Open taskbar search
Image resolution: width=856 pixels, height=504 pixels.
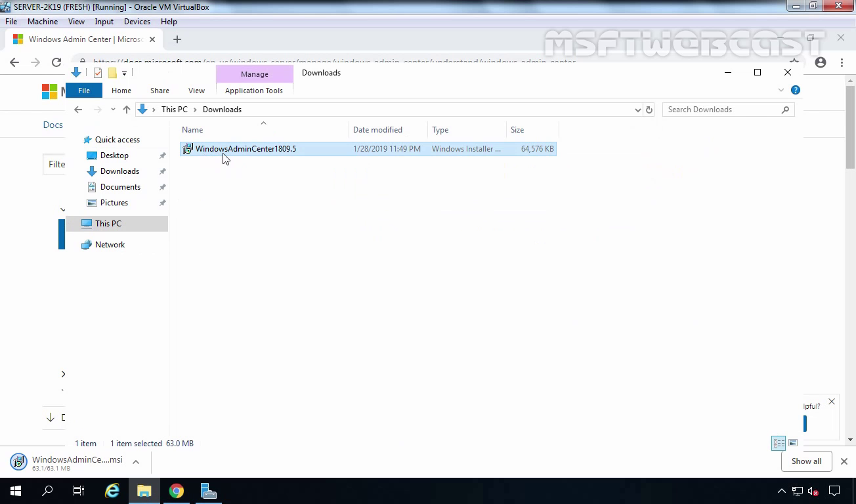point(47,491)
